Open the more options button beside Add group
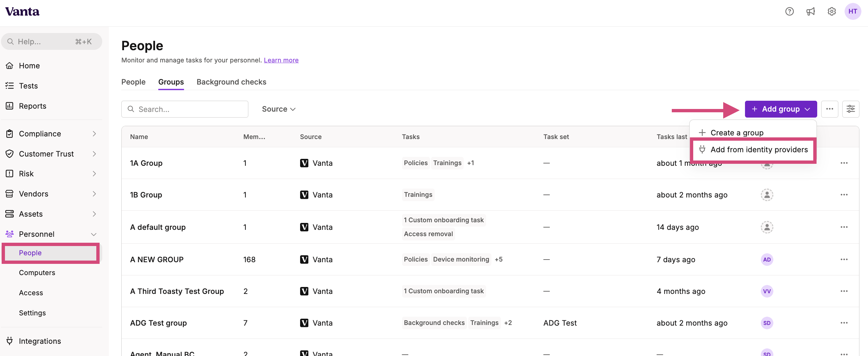Viewport: 868px width, 356px height. coord(829,109)
